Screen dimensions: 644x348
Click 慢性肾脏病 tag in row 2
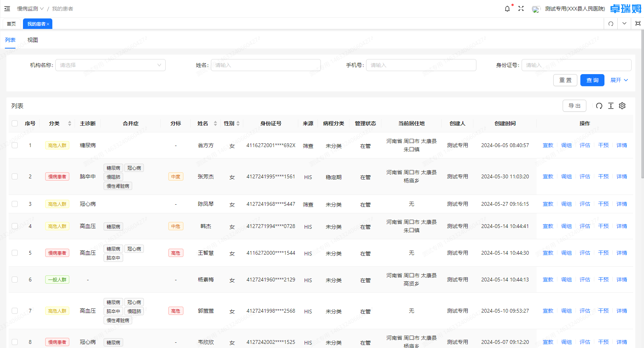click(118, 186)
